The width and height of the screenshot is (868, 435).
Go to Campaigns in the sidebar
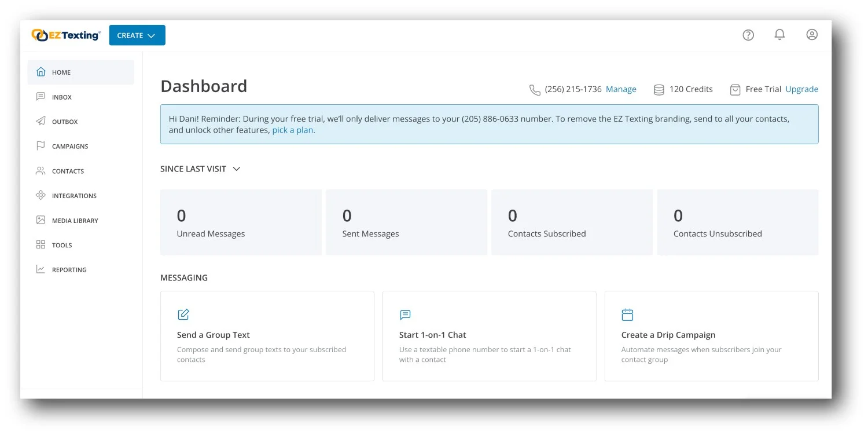tap(70, 147)
